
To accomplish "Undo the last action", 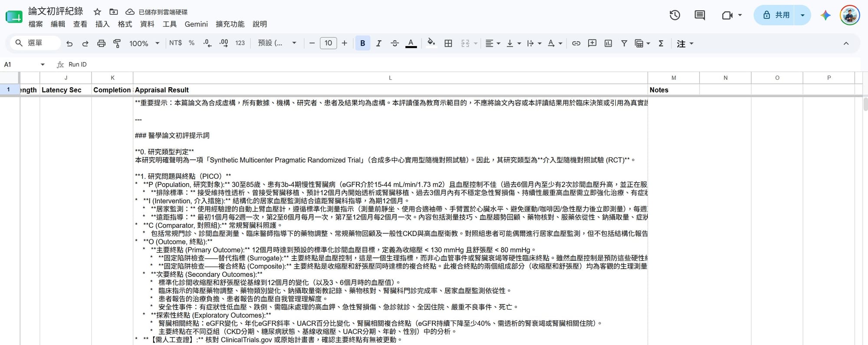I will [69, 43].
